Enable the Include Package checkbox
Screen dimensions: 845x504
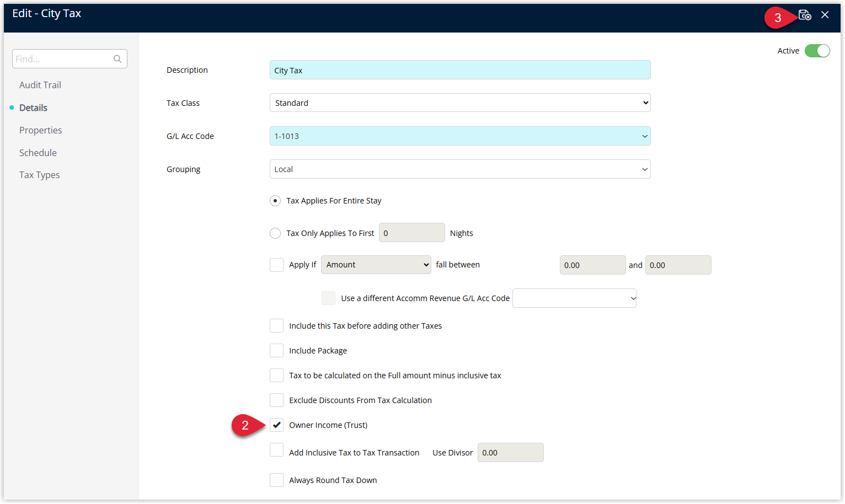tap(276, 351)
